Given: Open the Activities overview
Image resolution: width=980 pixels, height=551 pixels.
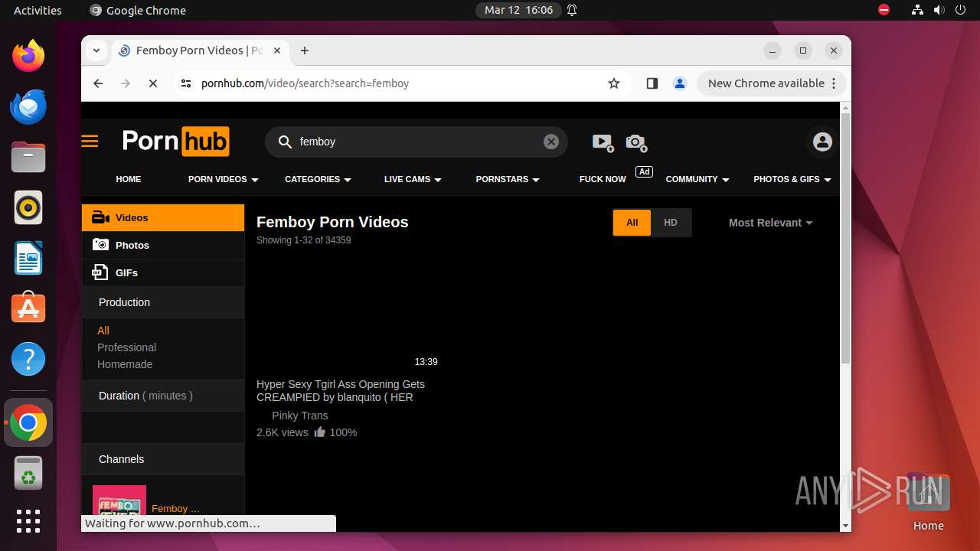Looking at the screenshot, I should point(38,10).
